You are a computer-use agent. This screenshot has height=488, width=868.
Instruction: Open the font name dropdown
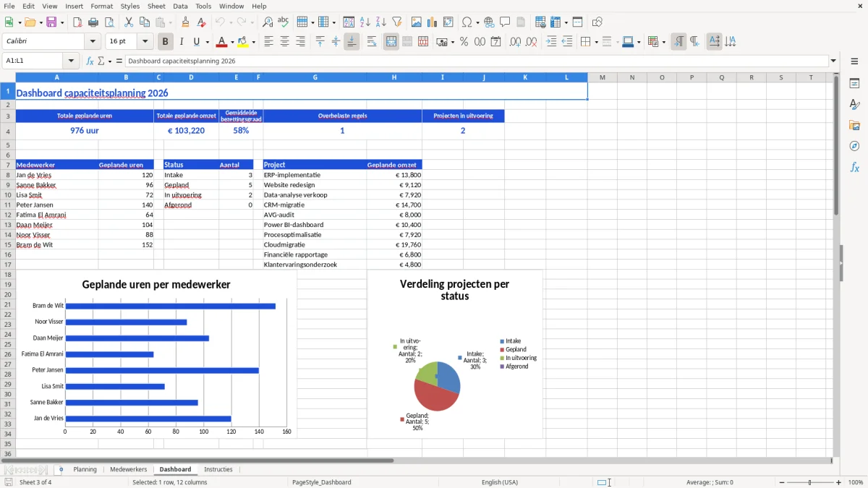[93, 42]
